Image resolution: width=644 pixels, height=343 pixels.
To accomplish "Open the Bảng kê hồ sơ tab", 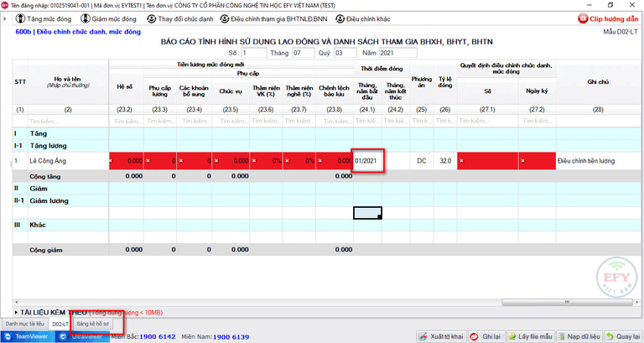I will tap(93, 324).
